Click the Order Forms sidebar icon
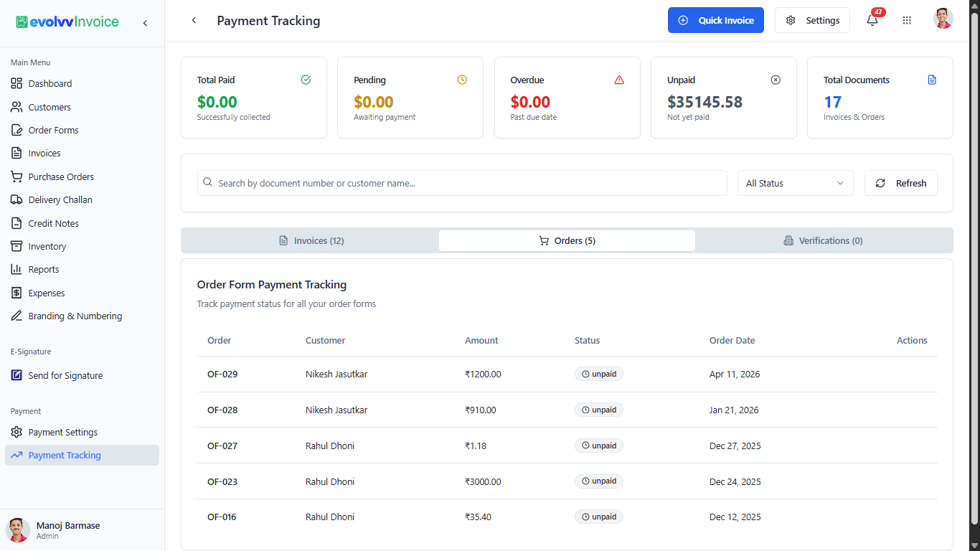The height and width of the screenshot is (551, 980). coord(17,130)
